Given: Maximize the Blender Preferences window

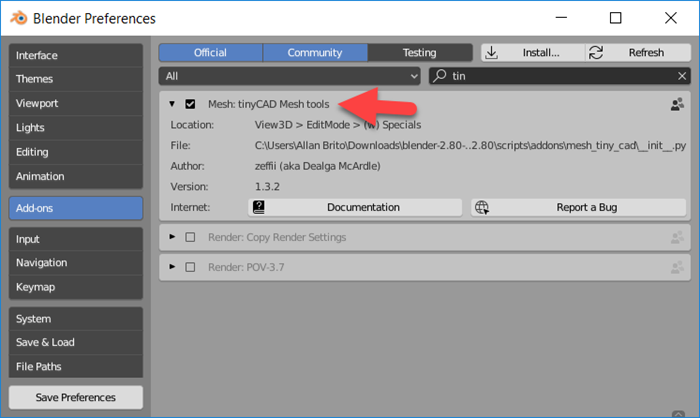Looking at the screenshot, I should click(616, 18).
